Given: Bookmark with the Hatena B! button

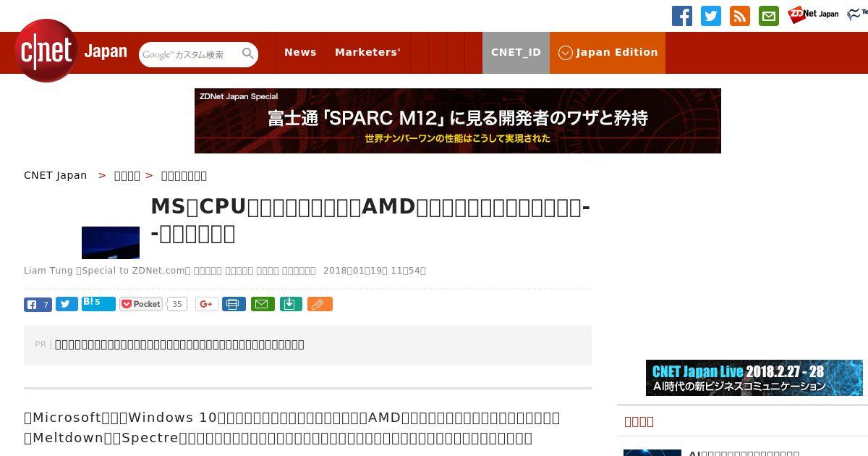Looking at the screenshot, I should pos(98,303).
